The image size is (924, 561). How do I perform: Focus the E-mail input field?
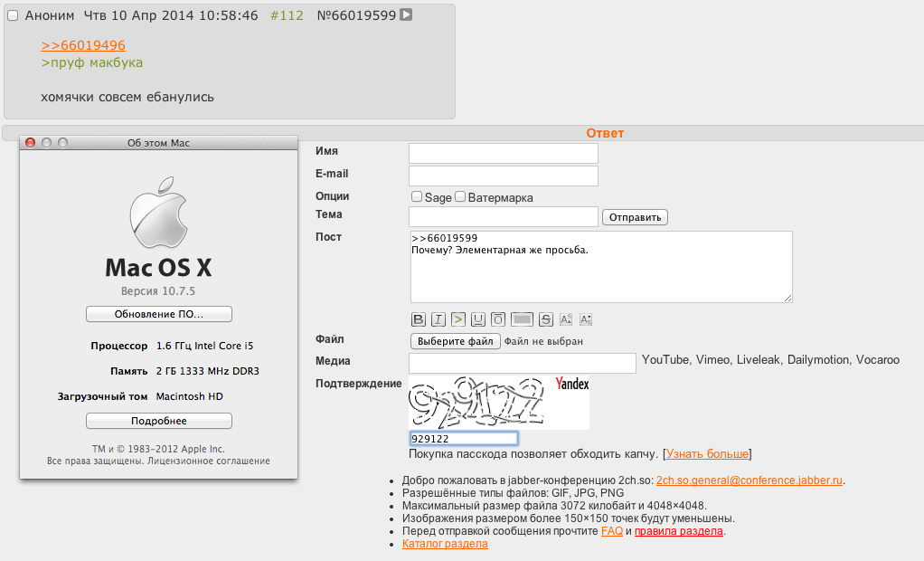(x=504, y=176)
